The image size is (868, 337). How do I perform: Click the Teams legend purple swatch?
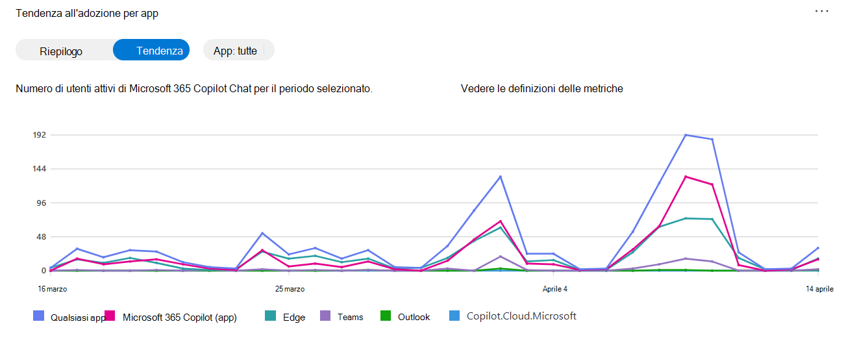click(325, 316)
